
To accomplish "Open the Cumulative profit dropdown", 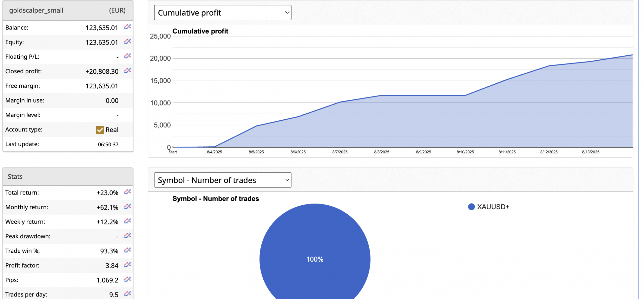I will click(222, 13).
